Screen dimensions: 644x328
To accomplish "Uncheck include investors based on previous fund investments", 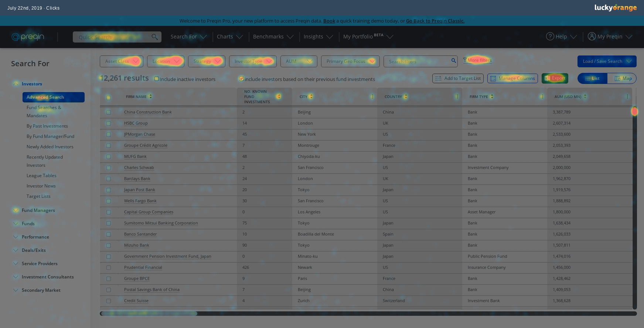I will click(x=241, y=79).
